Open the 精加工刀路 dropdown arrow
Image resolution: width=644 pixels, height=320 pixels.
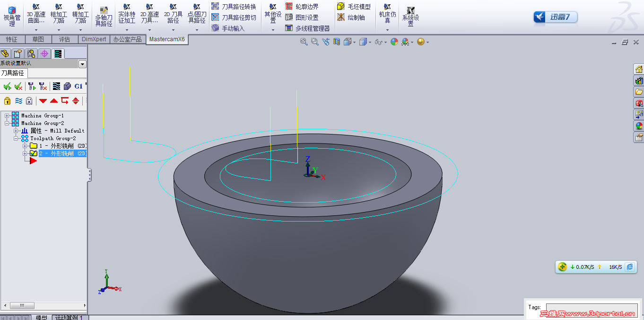(x=80, y=30)
